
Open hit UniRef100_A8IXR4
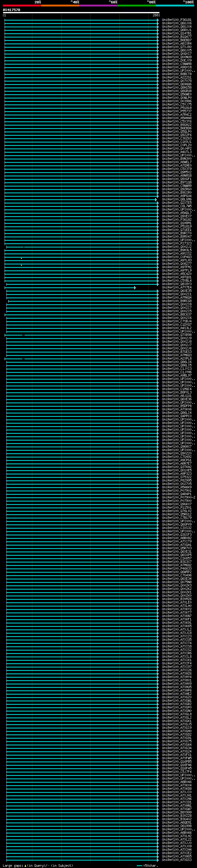click(177, 43)
